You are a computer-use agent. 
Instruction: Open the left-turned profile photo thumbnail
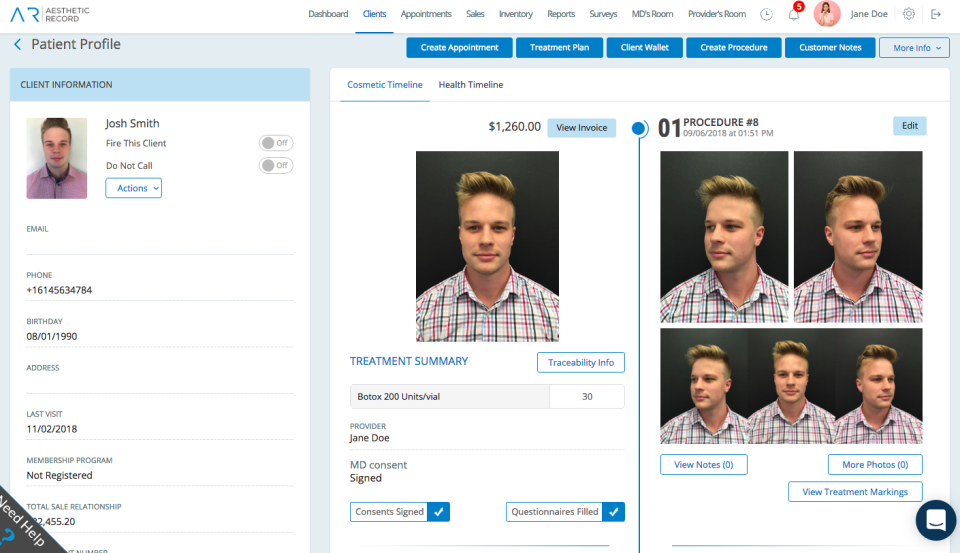tap(724, 237)
